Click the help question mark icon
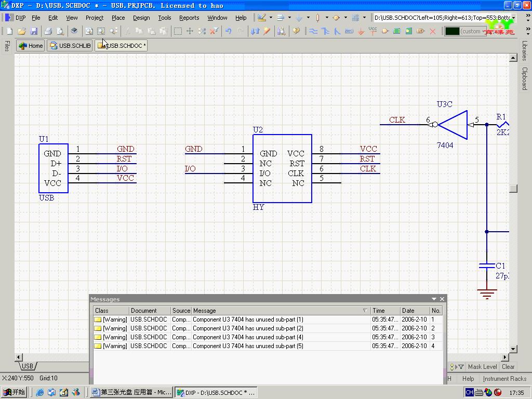This screenshot has width=532, height=399. (296, 31)
